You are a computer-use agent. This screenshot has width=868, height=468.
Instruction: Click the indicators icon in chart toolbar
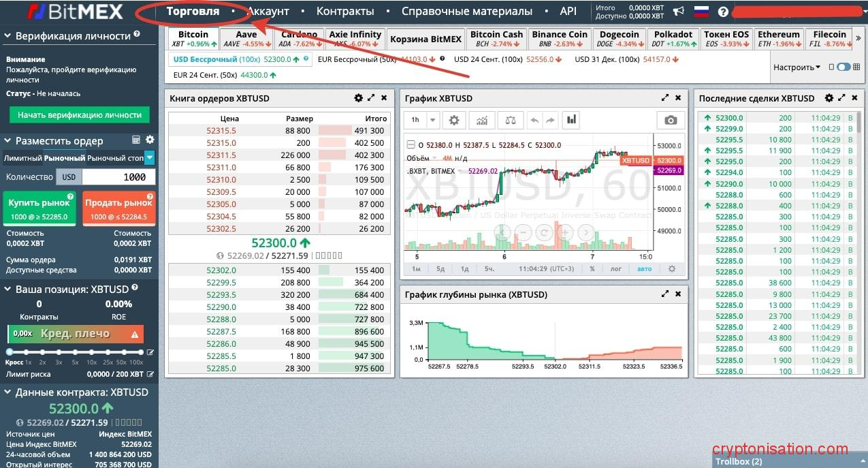(x=482, y=121)
